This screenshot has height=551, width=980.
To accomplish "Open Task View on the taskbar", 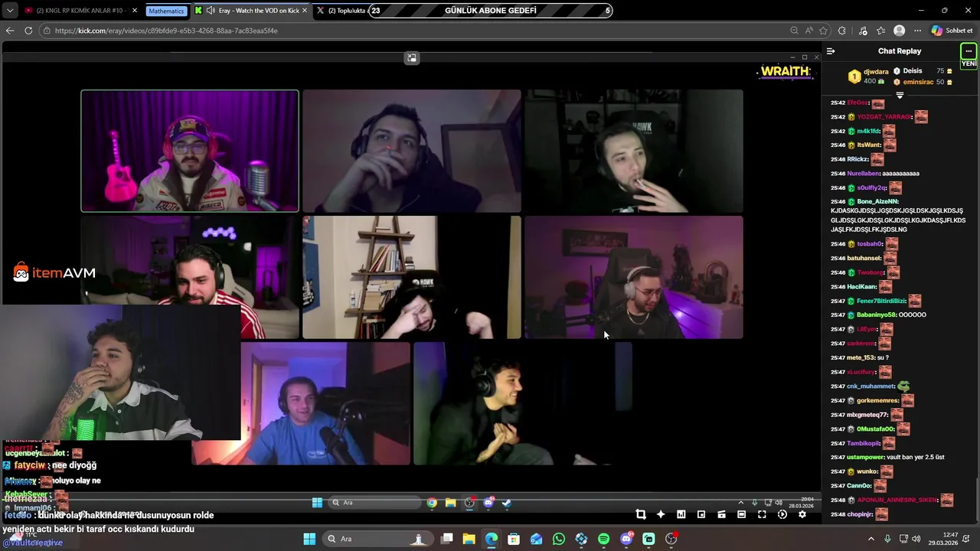I will click(447, 539).
